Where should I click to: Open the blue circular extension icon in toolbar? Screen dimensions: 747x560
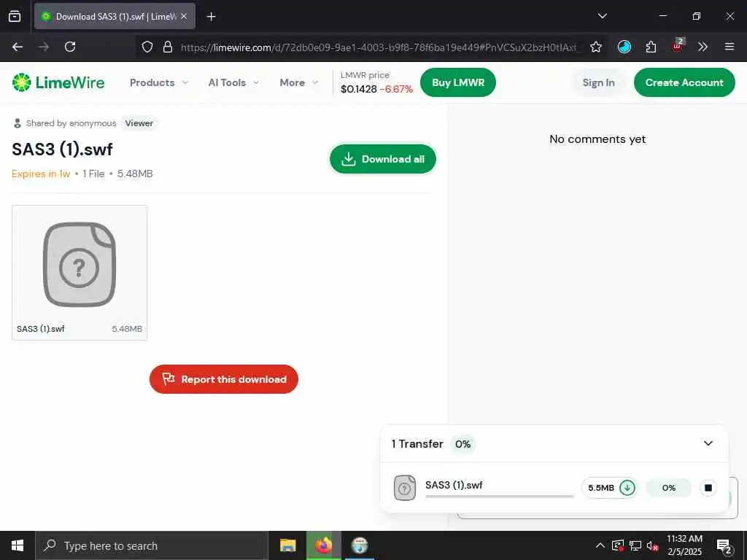(624, 47)
